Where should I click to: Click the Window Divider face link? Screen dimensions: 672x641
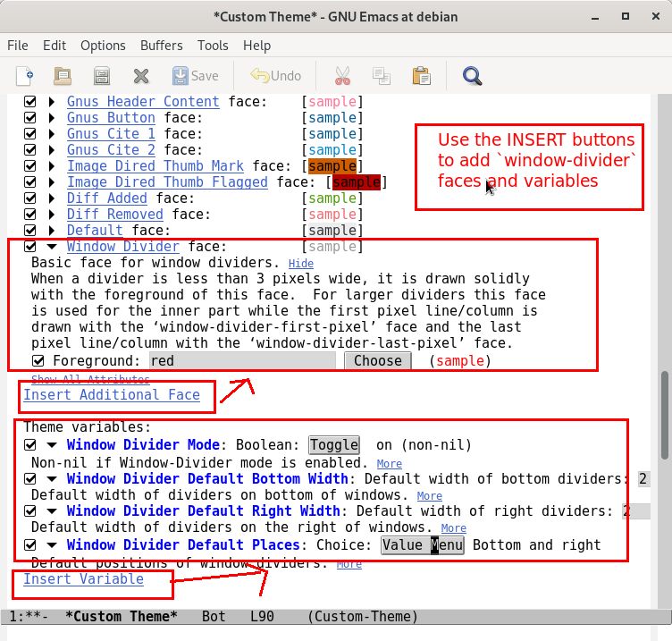point(123,247)
